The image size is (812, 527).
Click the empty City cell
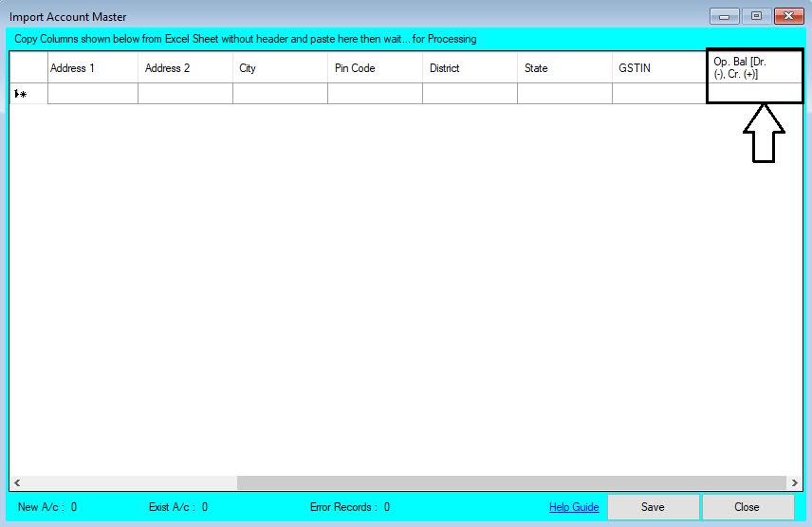click(x=280, y=94)
